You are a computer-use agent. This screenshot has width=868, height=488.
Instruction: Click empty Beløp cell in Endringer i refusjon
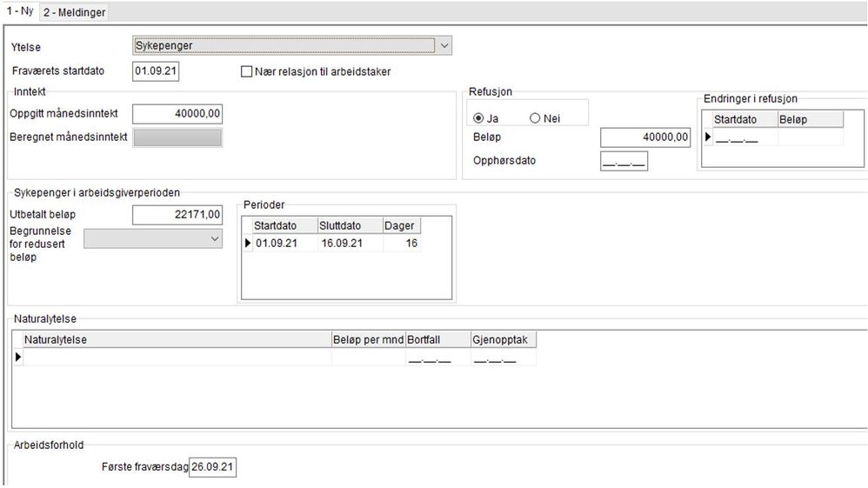pyautogui.click(x=811, y=137)
